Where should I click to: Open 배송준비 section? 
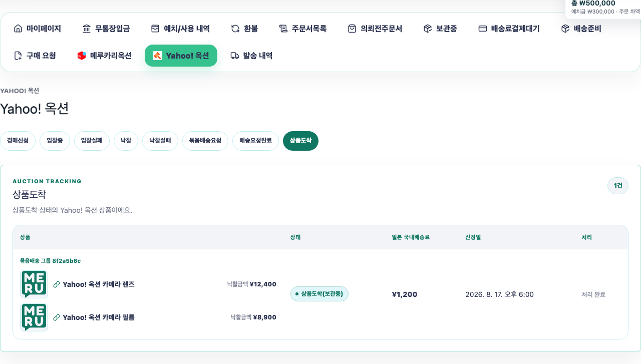click(x=581, y=29)
